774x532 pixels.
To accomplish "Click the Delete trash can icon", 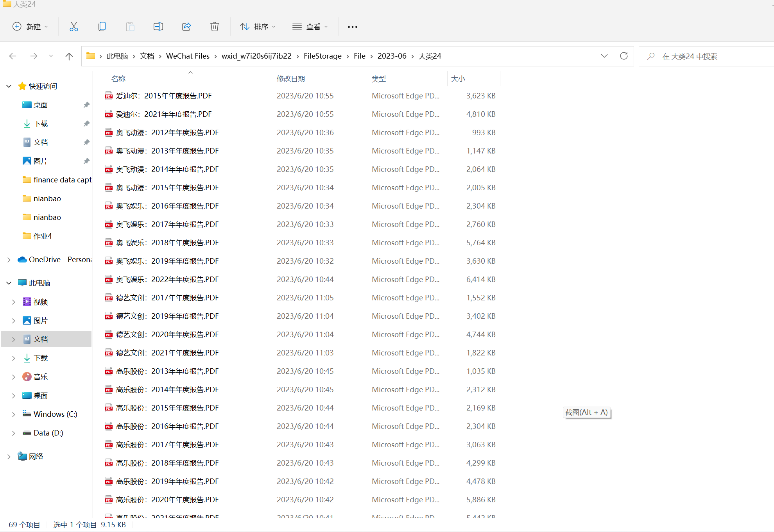I will tap(215, 27).
